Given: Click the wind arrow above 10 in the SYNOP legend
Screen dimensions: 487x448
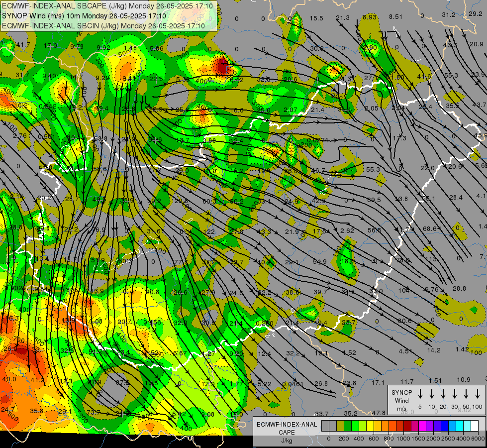Looking at the screenshot, I should (x=431, y=394).
